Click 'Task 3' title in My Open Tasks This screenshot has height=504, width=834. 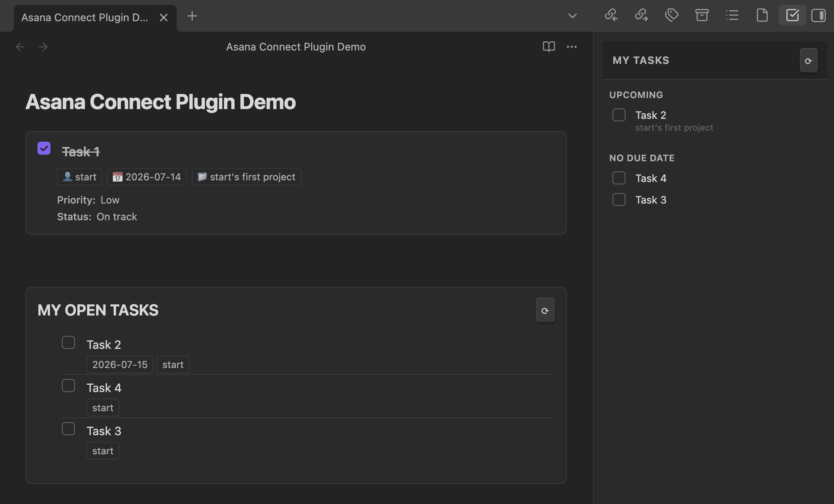click(x=104, y=431)
